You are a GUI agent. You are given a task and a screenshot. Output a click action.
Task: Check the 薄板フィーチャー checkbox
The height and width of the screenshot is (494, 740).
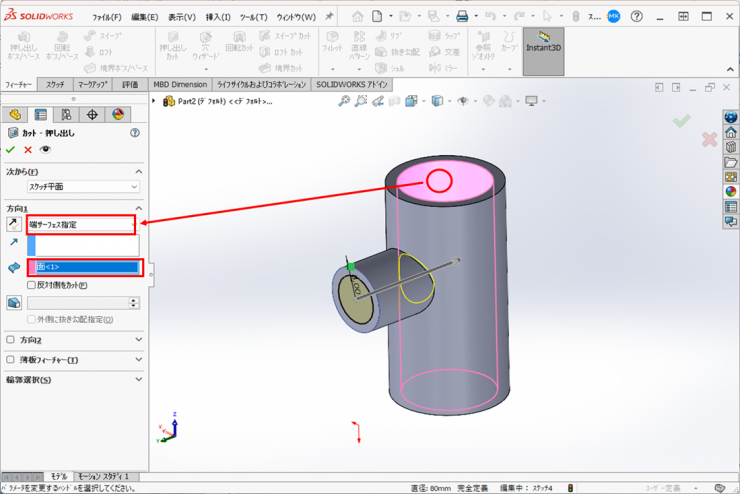pyautogui.click(x=11, y=360)
